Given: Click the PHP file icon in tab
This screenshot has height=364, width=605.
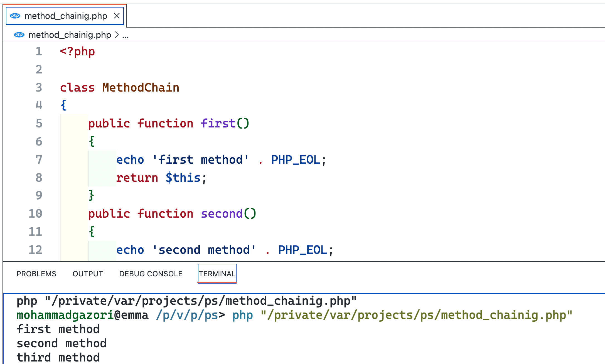Looking at the screenshot, I should (x=15, y=16).
